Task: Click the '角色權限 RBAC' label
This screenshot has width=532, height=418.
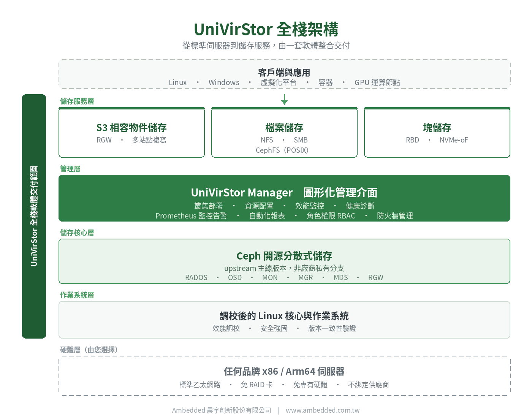Action: [x=331, y=216]
